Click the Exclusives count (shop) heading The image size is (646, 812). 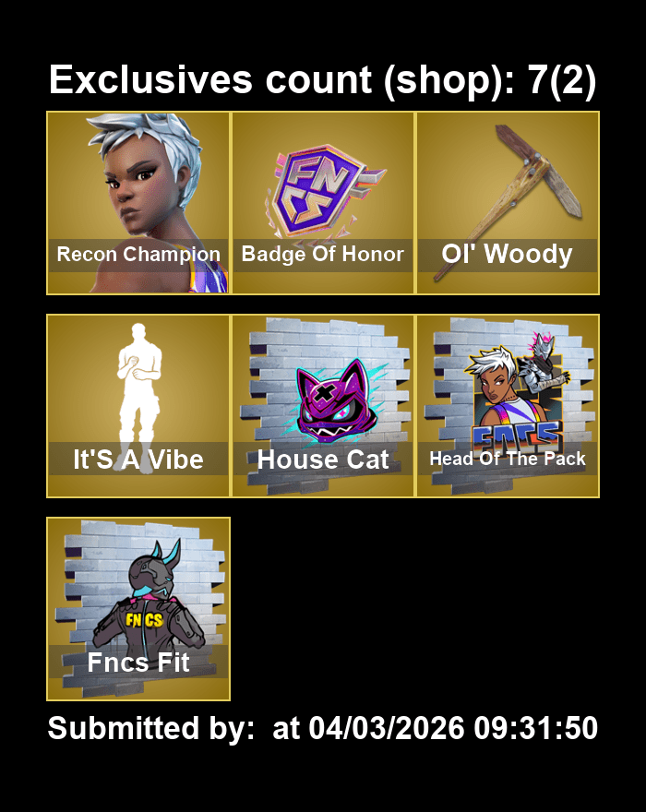(281, 80)
